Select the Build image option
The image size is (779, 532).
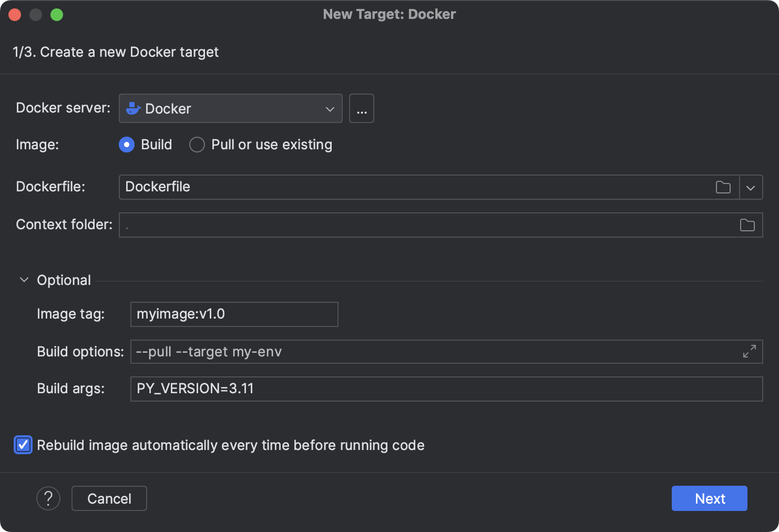[x=126, y=145]
